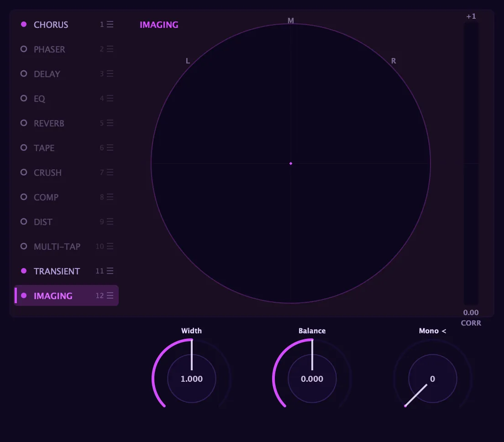The image size is (504, 442).
Task: Click the IMAGING row reorder handle
Action: click(110, 295)
